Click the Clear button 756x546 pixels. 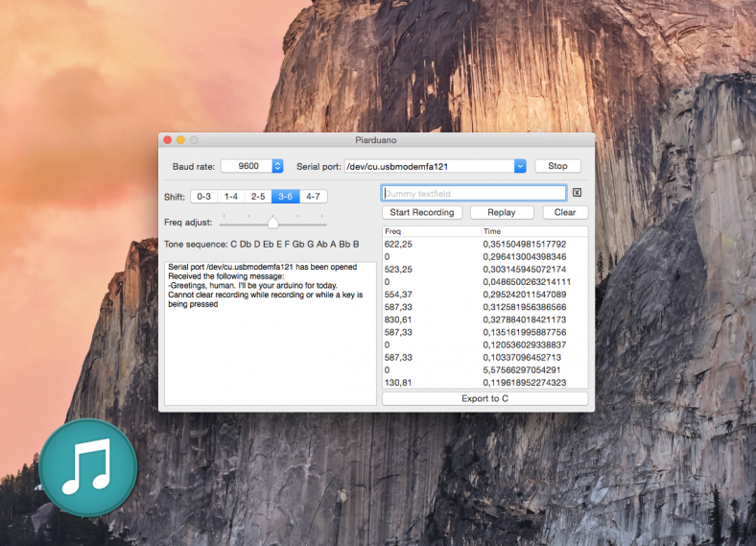[565, 212]
